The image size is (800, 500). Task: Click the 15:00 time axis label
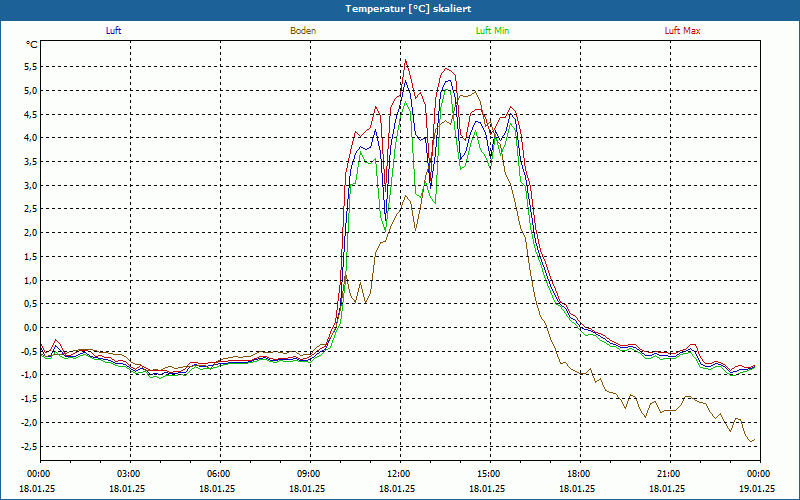490,474
